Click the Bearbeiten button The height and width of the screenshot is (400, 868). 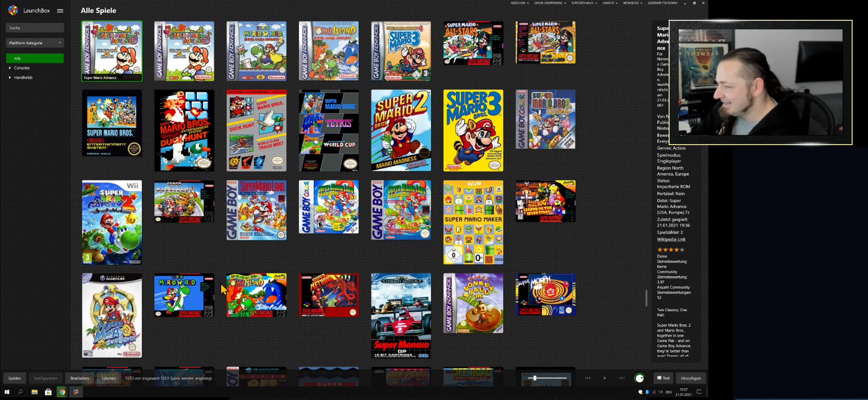80,378
